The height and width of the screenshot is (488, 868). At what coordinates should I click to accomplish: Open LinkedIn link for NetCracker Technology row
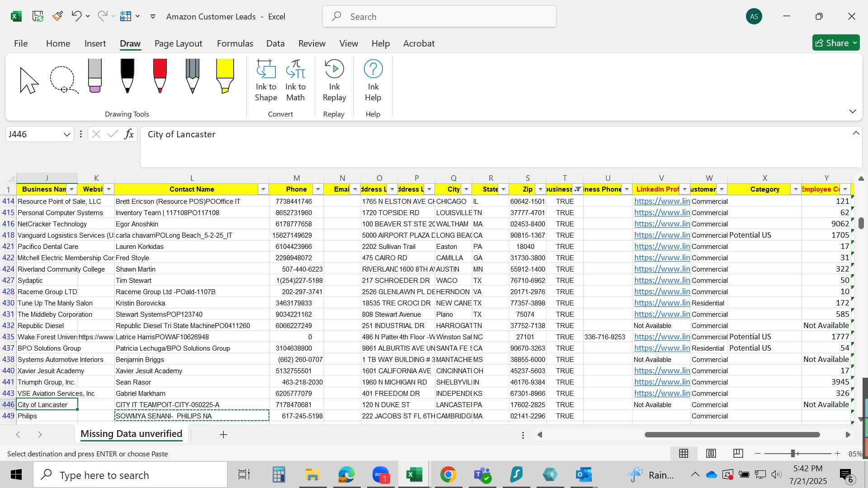coord(662,224)
